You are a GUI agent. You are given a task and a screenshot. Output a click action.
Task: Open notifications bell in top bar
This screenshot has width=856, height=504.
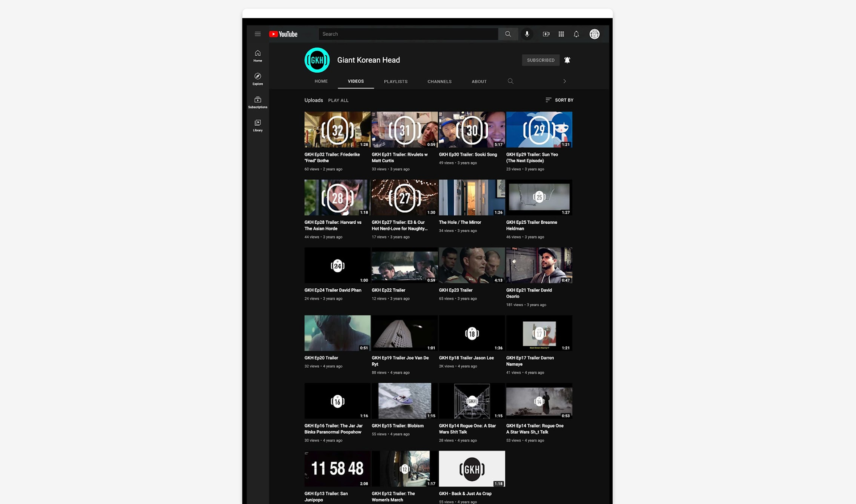[576, 34]
